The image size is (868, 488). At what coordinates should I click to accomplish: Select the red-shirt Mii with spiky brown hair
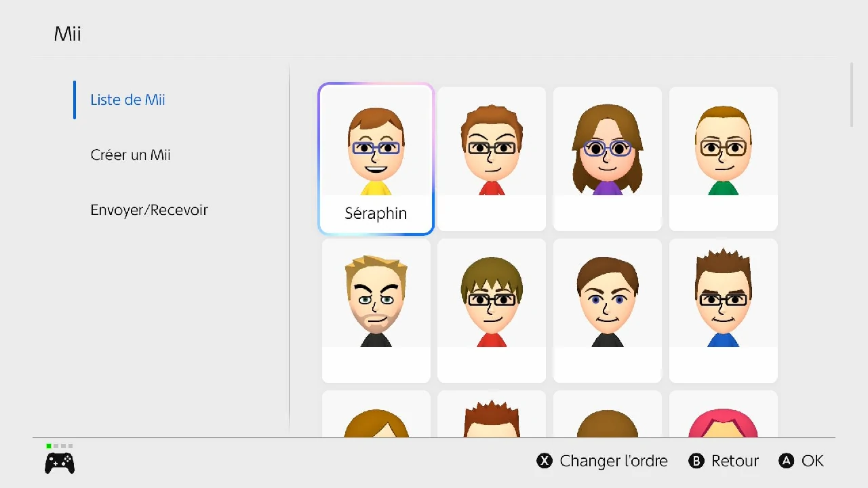click(492, 159)
